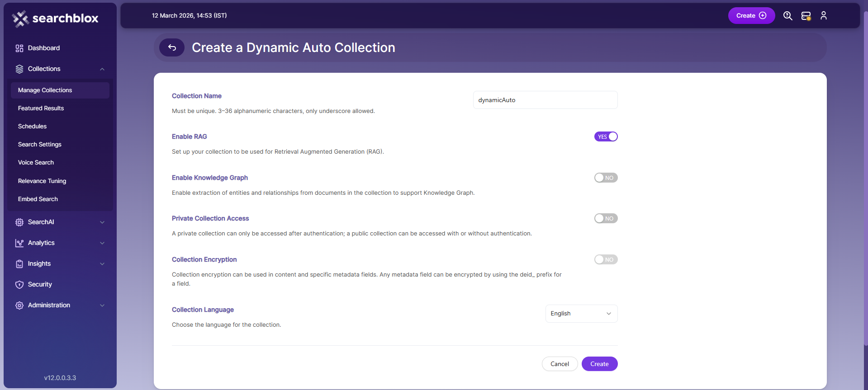Screen dimensions: 868x390
Task: Click the SearchAI chip icon
Action: (19, 222)
